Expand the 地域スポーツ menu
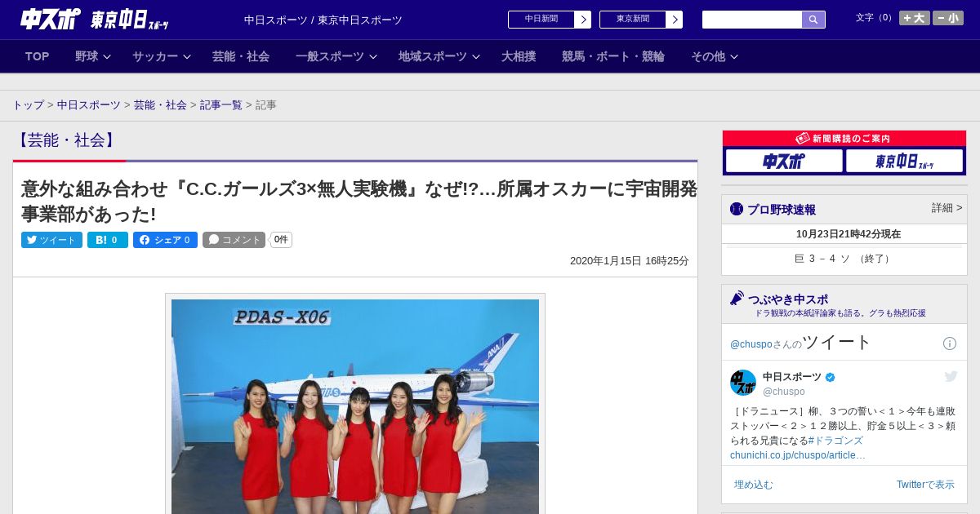 click(x=439, y=56)
